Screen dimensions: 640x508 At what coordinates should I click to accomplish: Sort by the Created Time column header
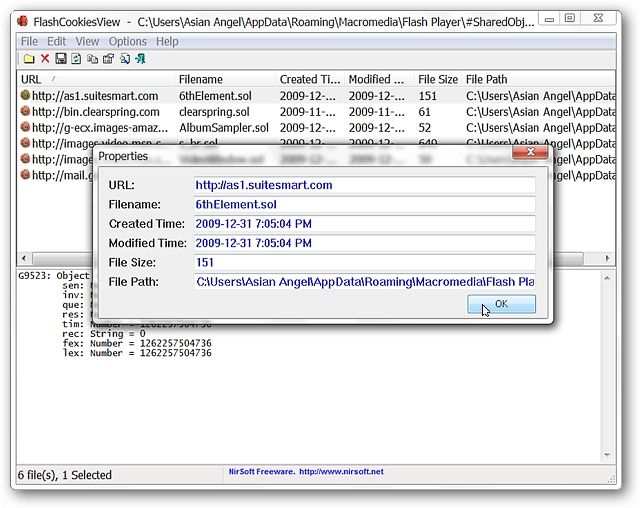tap(310, 79)
